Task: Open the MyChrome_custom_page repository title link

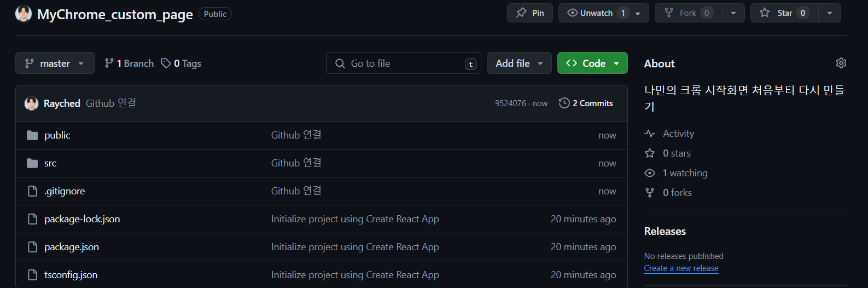Action: pos(115,14)
